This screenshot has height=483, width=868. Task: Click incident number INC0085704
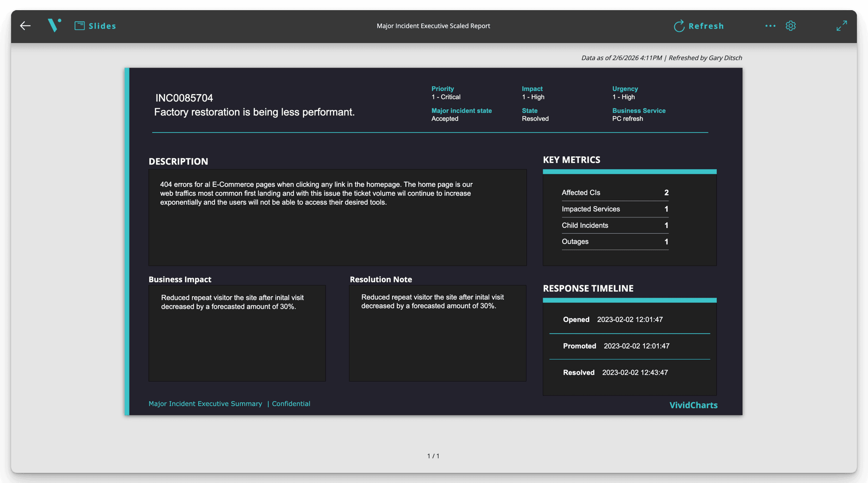tap(184, 98)
